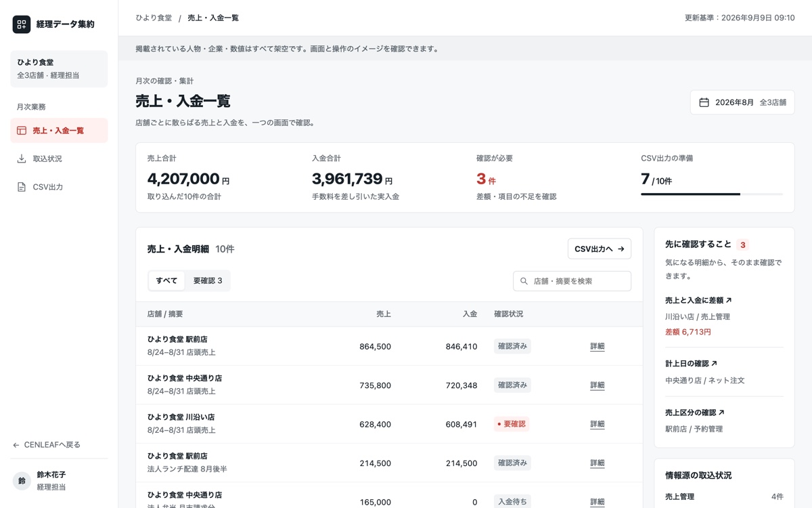Click the 店舗 / 摘要 column header
The width and height of the screenshot is (812, 508).
(165, 314)
